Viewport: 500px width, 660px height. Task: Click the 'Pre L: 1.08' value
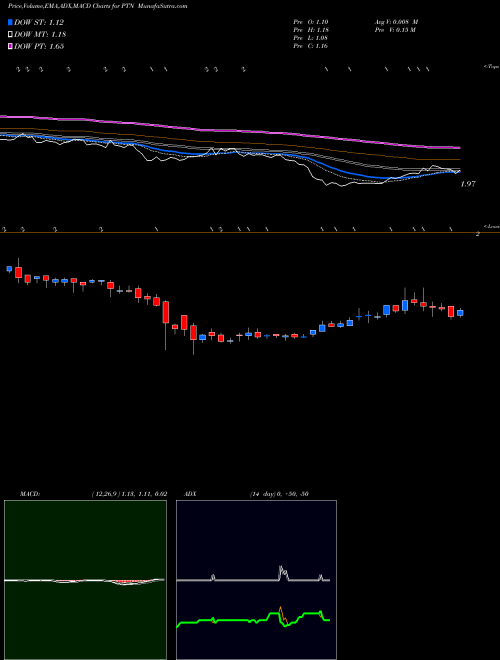point(311,38)
